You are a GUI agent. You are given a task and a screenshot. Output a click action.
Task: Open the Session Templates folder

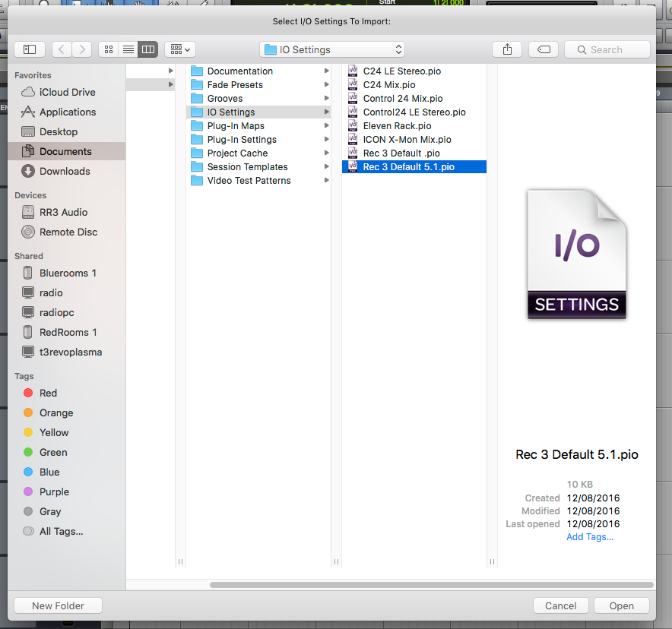tap(258, 166)
